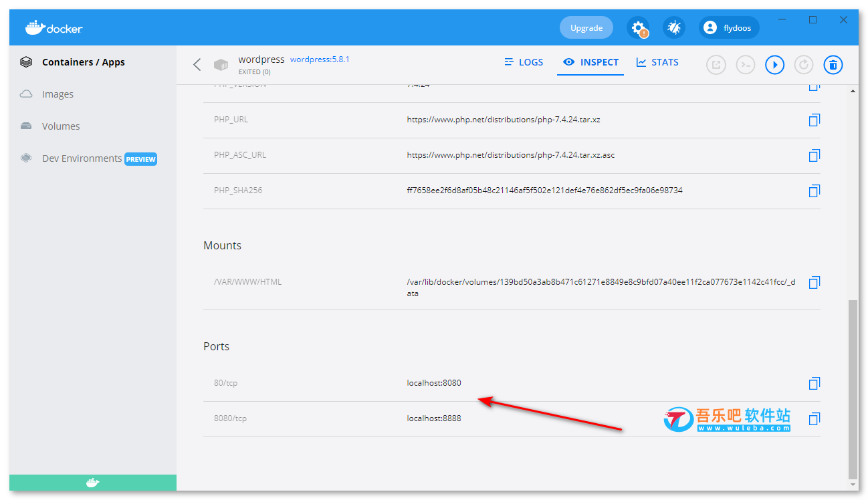
Task: Copy the PHP_ASC_URL value
Action: point(814,156)
